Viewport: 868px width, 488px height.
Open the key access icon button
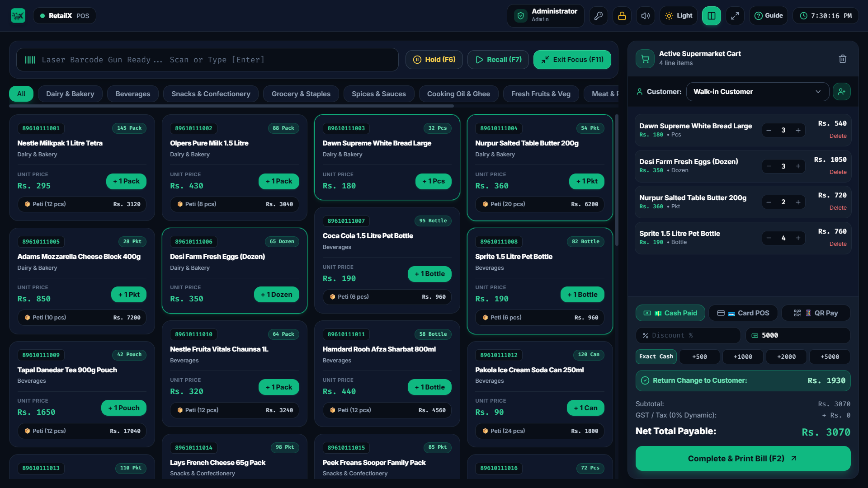599,16
